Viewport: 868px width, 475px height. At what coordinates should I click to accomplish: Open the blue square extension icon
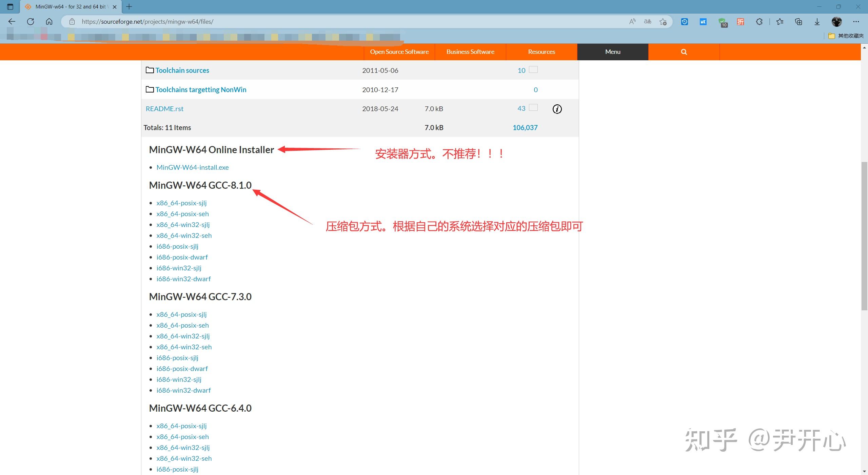(703, 22)
